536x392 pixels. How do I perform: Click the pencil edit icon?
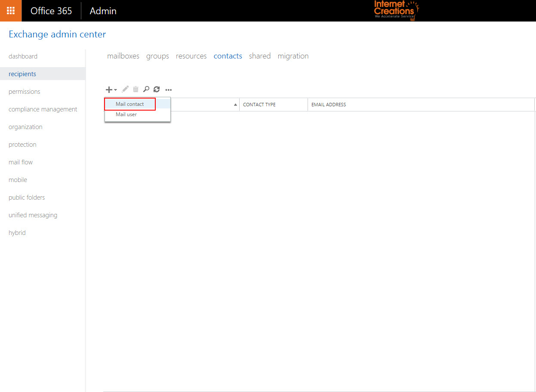click(125, 89)
